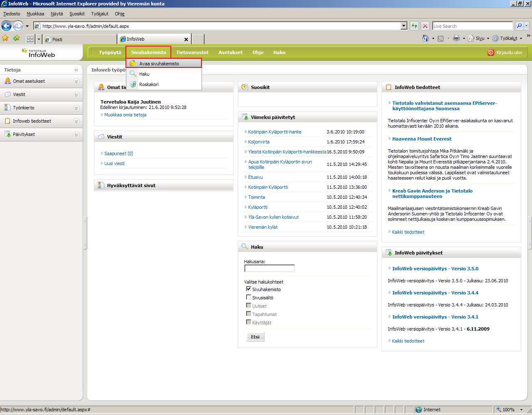The width and height of the screenshot is (532, 415).
Task: Click the RSS feeds icon
Action: (441, 38)
